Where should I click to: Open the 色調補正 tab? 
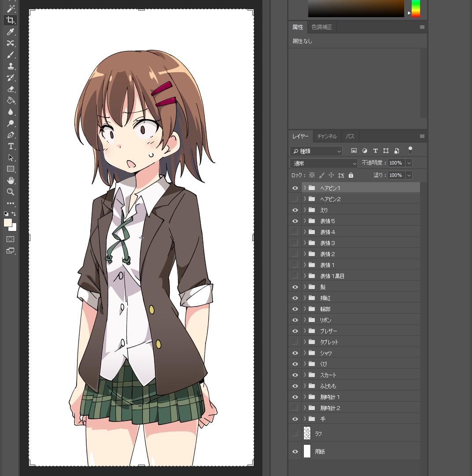point(321,27)
